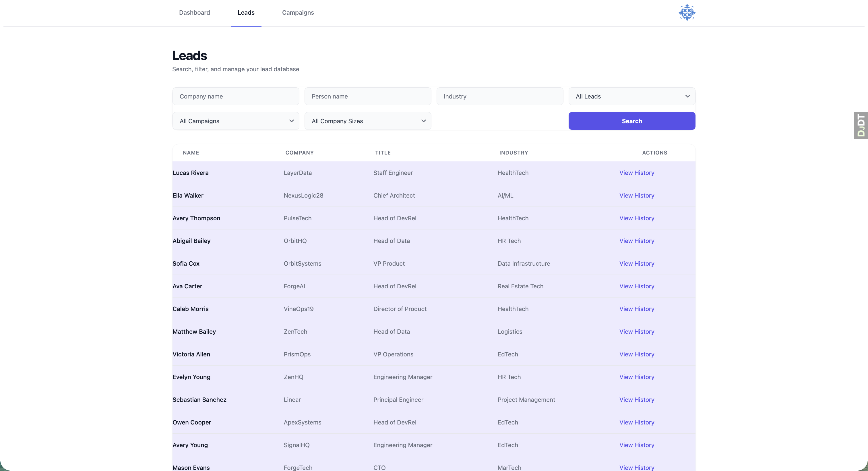
Task: Switch to the Campaigns tab
Action: [298, 12]
